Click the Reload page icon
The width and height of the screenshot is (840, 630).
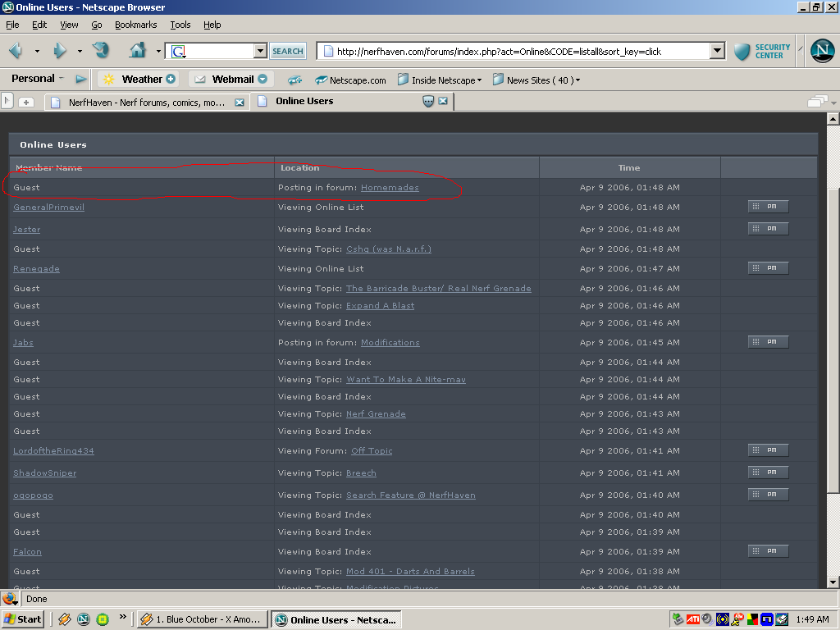[101, 51]
